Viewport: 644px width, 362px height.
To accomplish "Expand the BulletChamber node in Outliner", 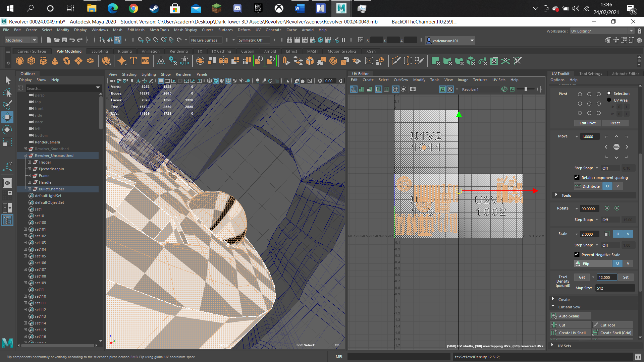I will pos(29,189).
